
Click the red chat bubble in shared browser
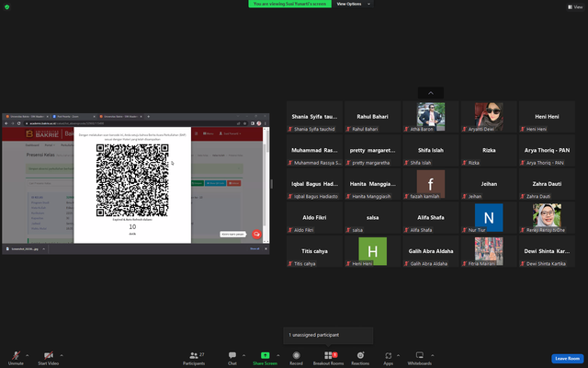256,234
